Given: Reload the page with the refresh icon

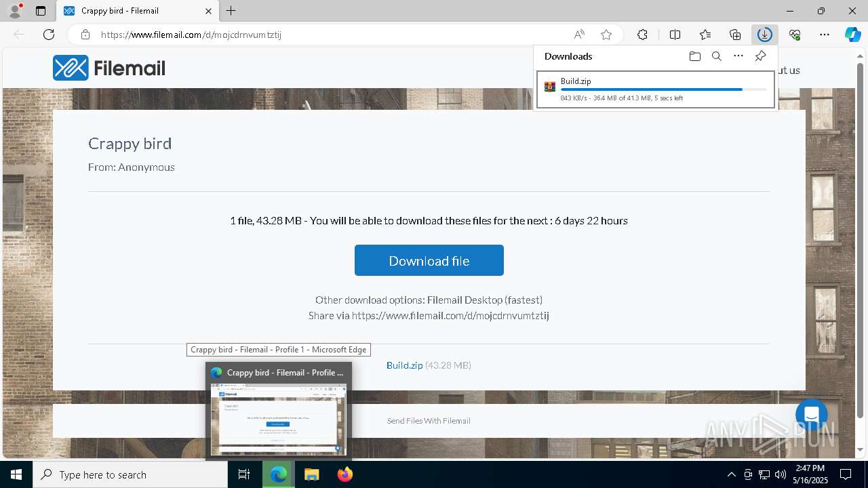Looking at the screenshot, I should point(49,35).
